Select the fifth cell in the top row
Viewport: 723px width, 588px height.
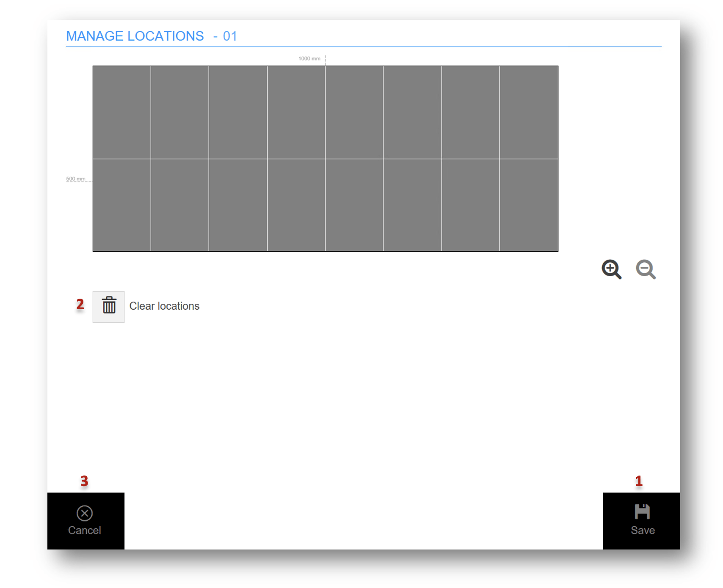click(354, 113)
